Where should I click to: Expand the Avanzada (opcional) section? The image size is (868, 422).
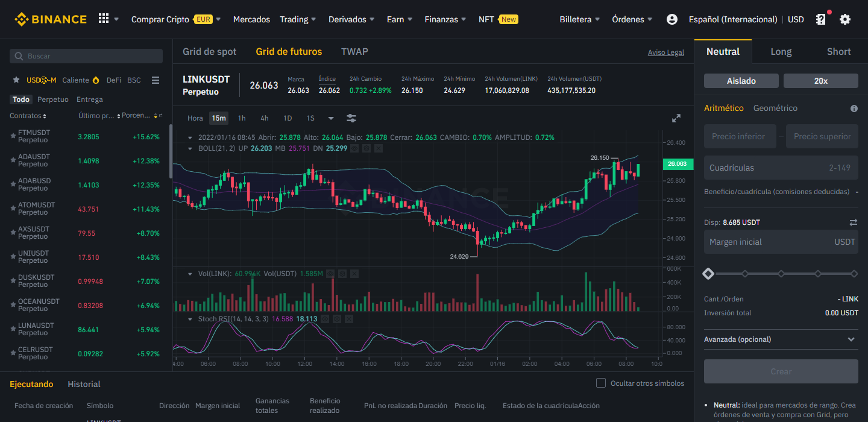(x=781, y=339)
